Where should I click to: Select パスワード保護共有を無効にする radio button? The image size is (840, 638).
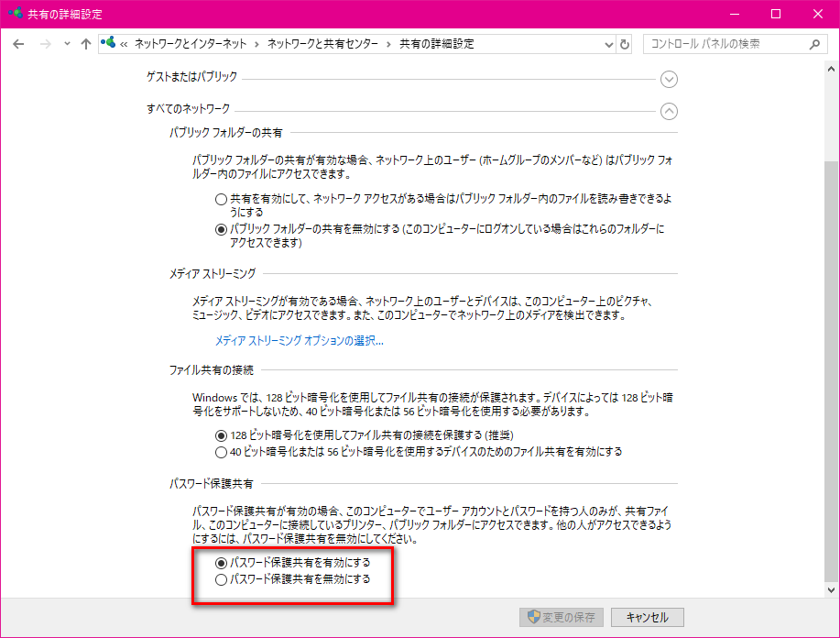(220, 579)
